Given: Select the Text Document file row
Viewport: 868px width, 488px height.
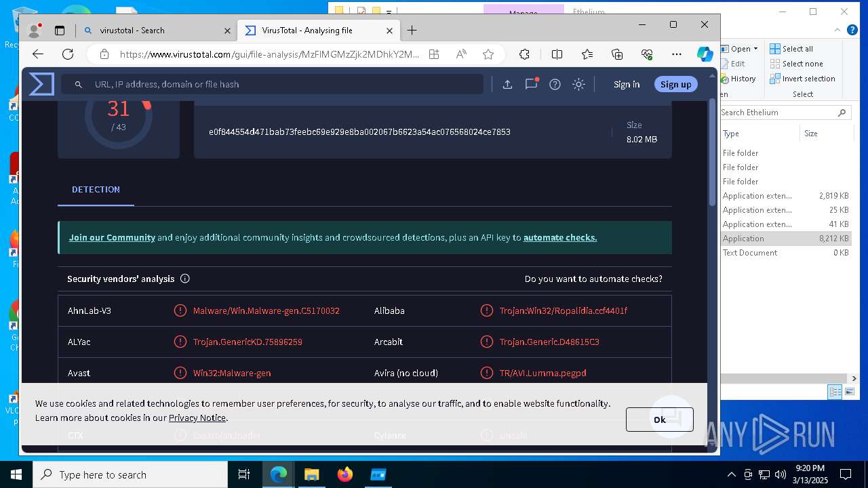Looking at the screenshot, I should pyautogui.click(x=786, y=253).
